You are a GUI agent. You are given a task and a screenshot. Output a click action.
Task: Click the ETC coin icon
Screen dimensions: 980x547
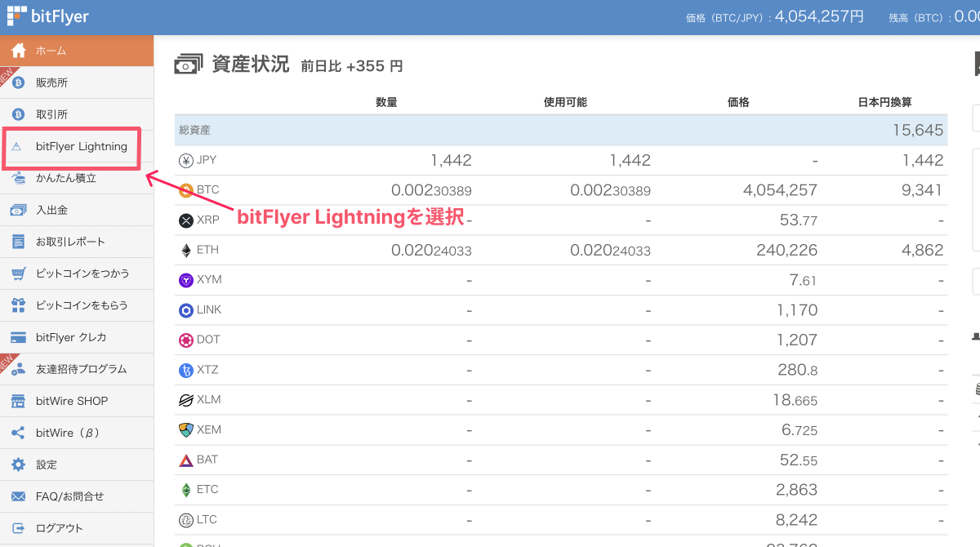coord(185,490)
